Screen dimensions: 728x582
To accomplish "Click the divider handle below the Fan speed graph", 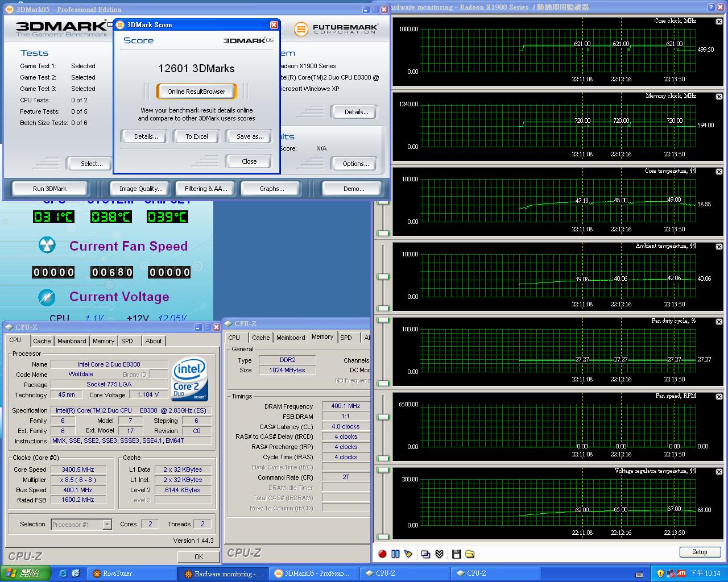I will point(383,459).
